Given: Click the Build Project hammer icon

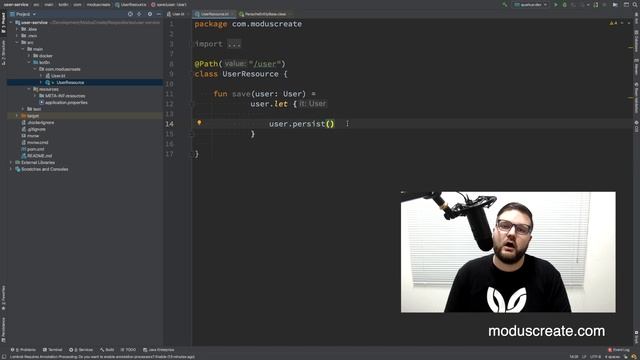Looking at the screenshot, I should pyautogui.click(x=505, y=5).
